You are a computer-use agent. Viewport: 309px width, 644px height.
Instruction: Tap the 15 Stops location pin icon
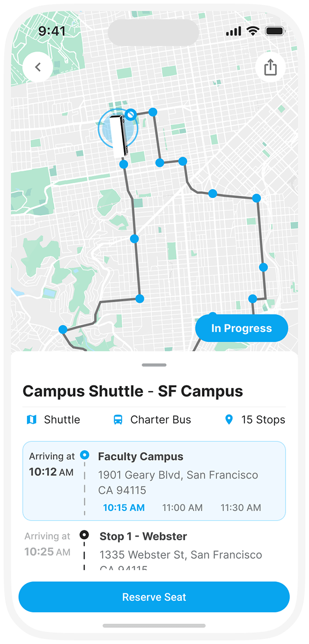coord(229,419)
